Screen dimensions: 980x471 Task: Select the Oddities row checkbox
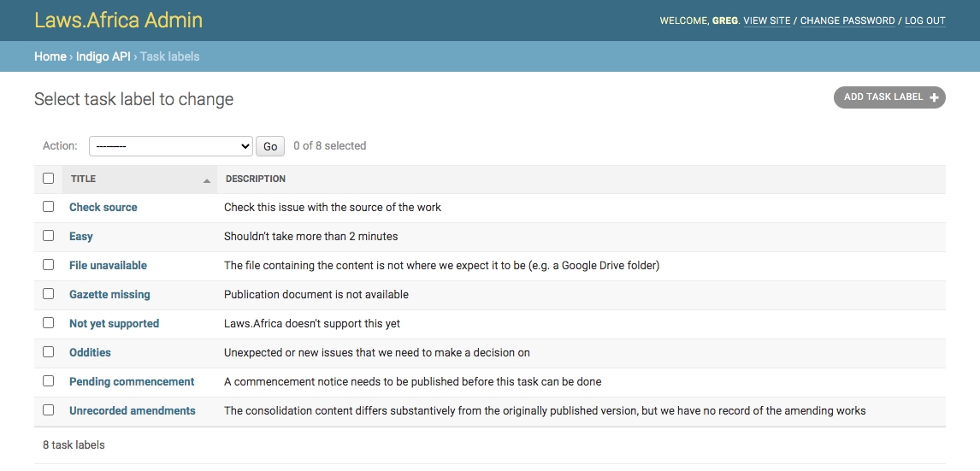(49, 352)
